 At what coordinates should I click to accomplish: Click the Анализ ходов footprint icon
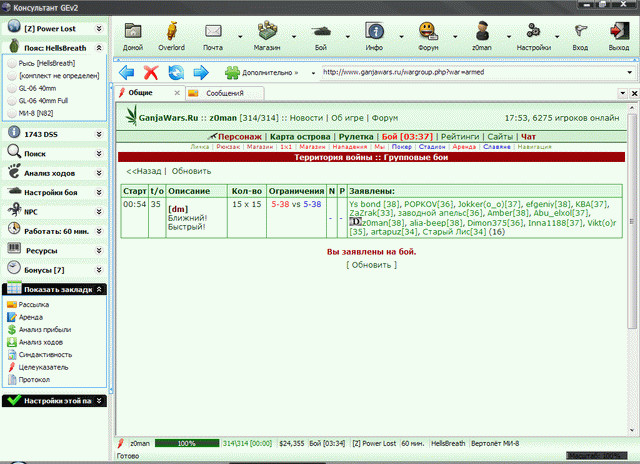pyautogui.click(x=14, y=171)
